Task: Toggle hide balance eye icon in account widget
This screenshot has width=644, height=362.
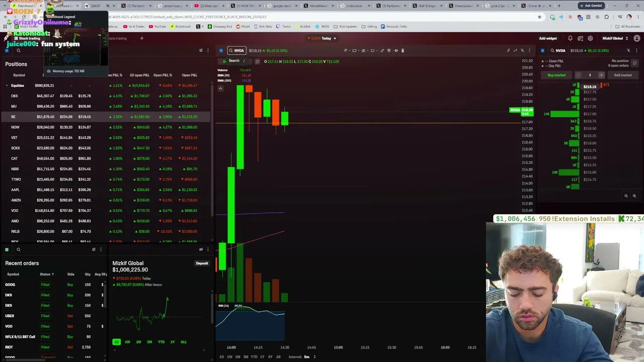Action: (x=201, y=249)
